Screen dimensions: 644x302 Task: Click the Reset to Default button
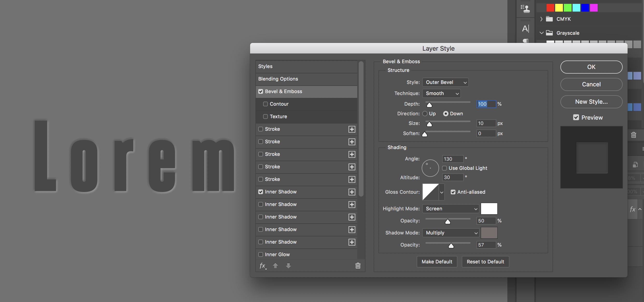coord(485,261)
